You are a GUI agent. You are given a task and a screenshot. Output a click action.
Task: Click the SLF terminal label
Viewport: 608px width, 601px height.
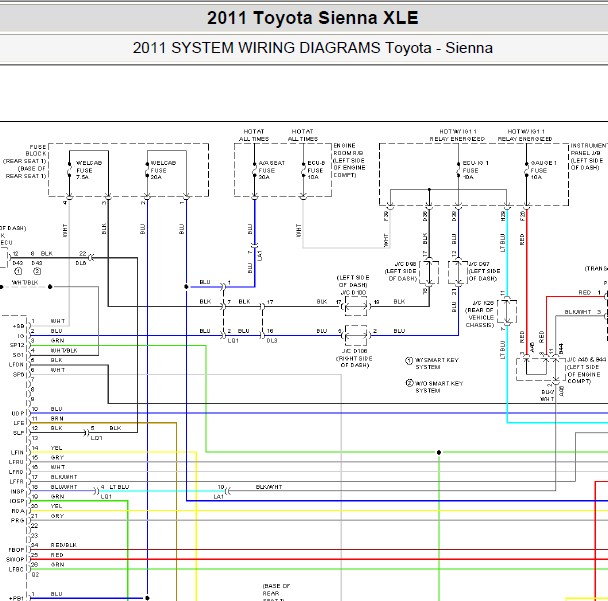click(19, 433)
